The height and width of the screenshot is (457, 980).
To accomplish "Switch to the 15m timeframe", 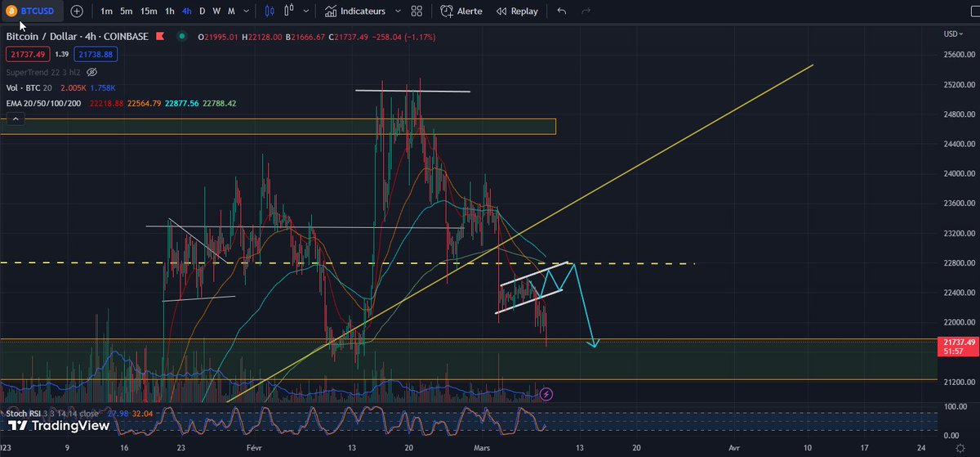I will click(149, 11).
